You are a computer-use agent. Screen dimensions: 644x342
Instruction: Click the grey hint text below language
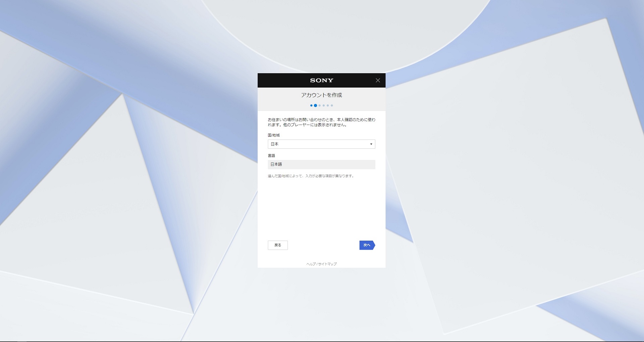tap(311, 176)
